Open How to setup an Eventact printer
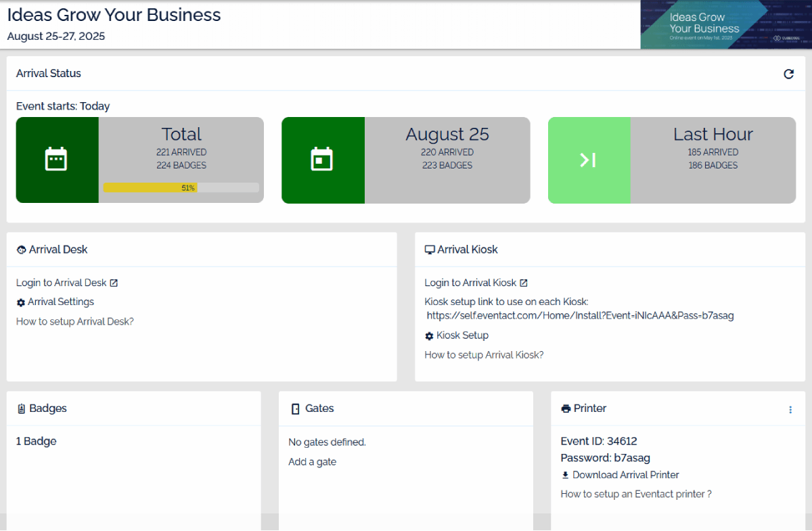Image resolution: width=812 pixels, height=531 pixels. 636,494
